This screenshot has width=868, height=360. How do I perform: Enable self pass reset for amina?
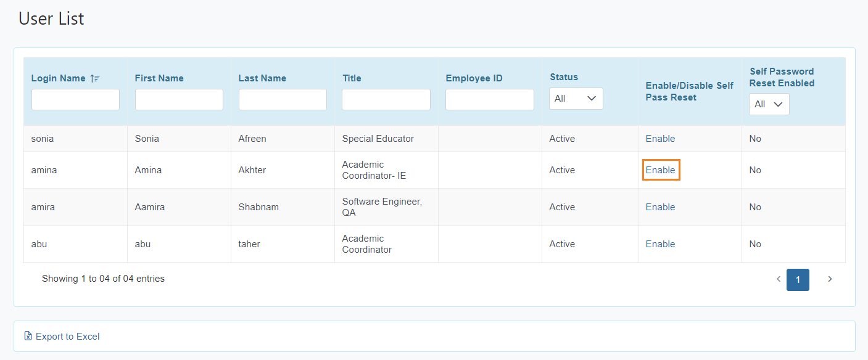point(660,170)
